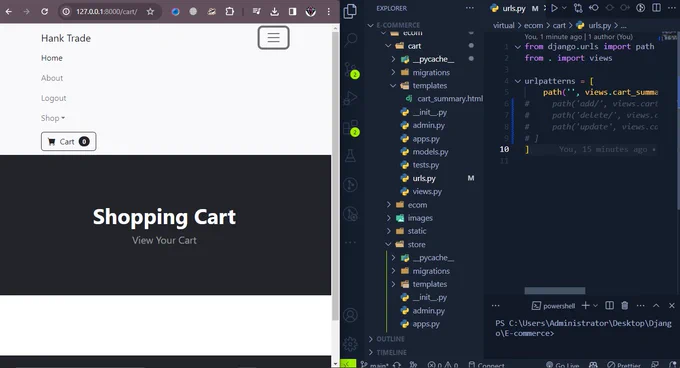Collapse the E-COMMERCE root folder

[x=371, y=25]
